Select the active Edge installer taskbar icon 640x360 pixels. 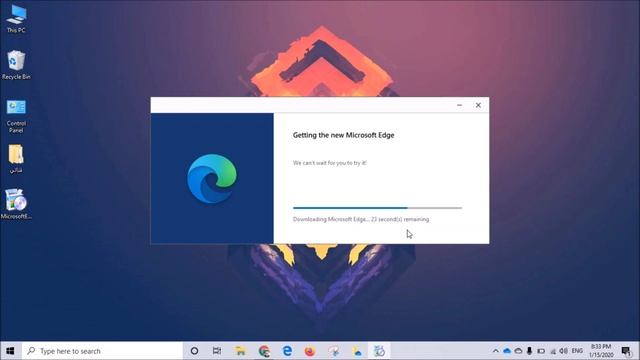click(x=380, y=351)
